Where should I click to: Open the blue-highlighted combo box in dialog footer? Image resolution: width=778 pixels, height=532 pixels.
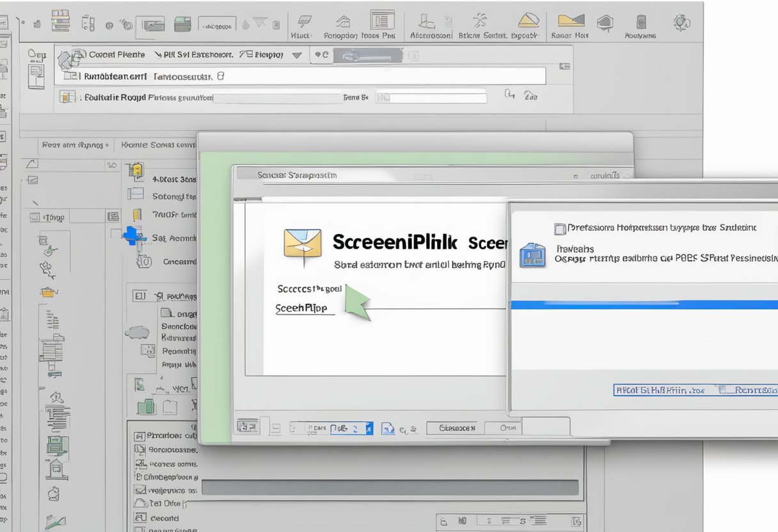pos(351,428)
